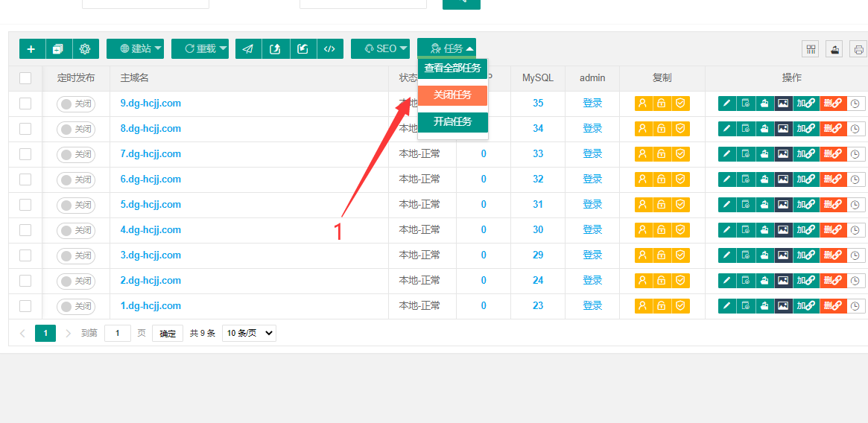Click the 0 count for 5.dg-hcjj.com
The image size is (868, 423).
pos(484,205)
